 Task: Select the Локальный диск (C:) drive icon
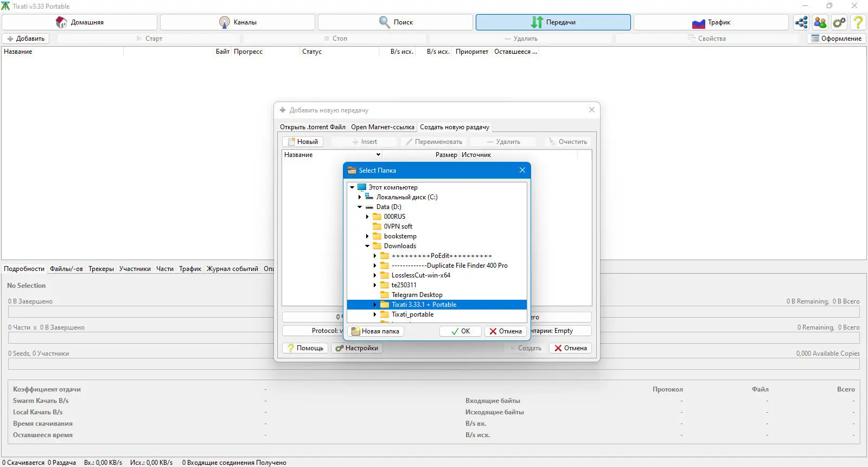tap(369, 197)
